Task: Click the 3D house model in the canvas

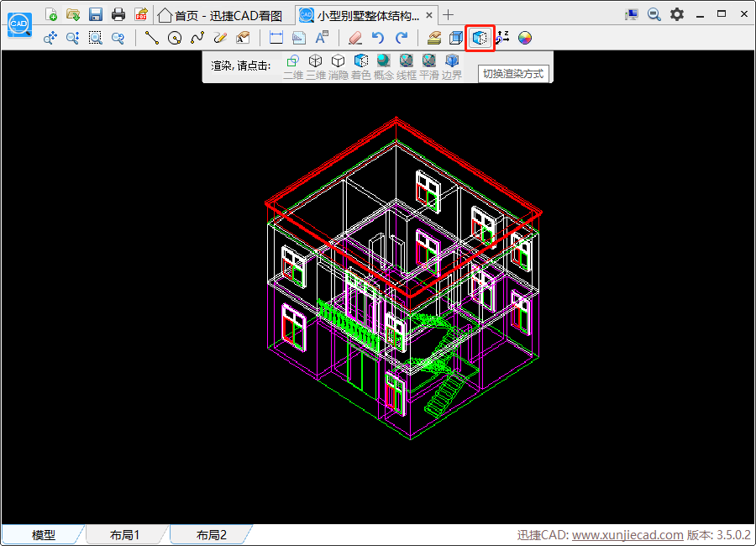Action: (x=404, y=278)
